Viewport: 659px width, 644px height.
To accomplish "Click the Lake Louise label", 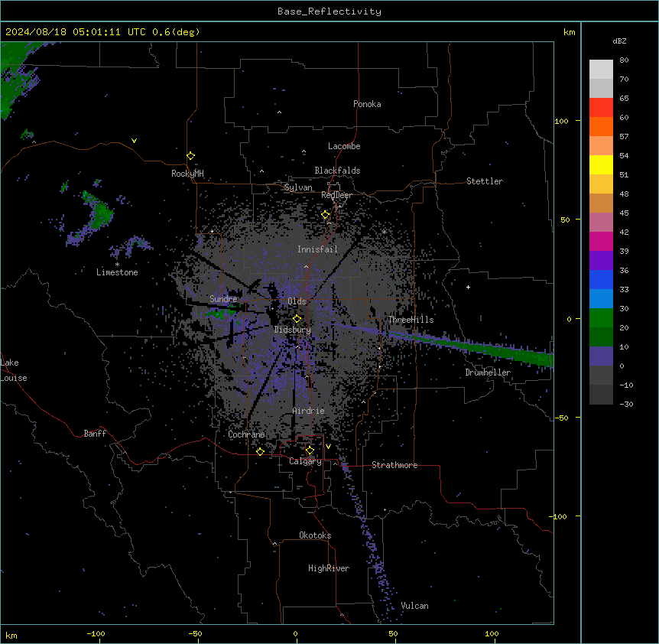I will click(14, 370).
